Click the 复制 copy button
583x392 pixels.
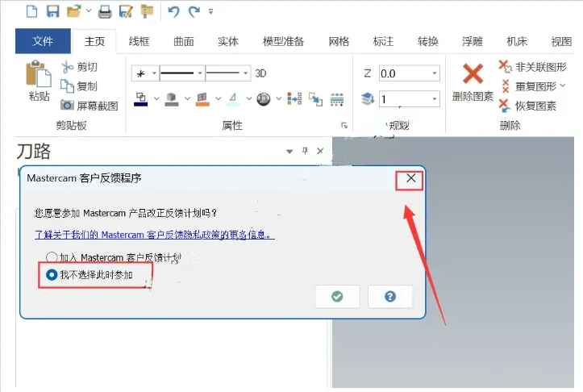pyautogui.click(x=79, y=86)
